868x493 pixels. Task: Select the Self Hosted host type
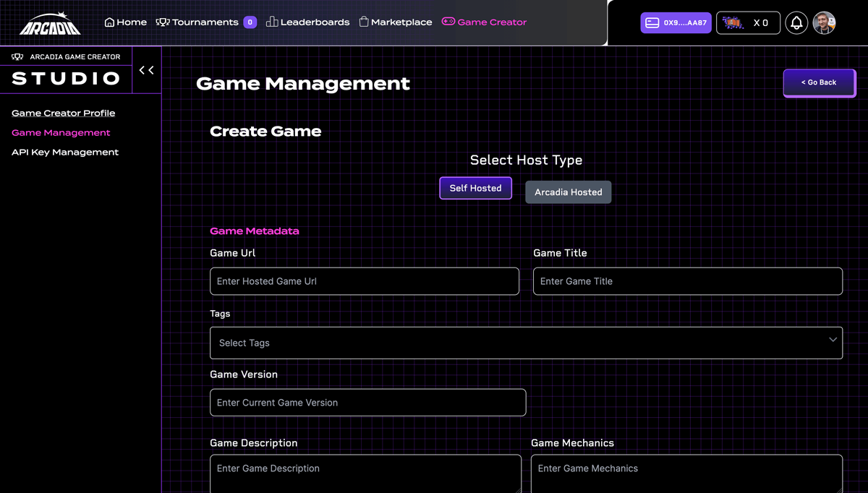475,188
